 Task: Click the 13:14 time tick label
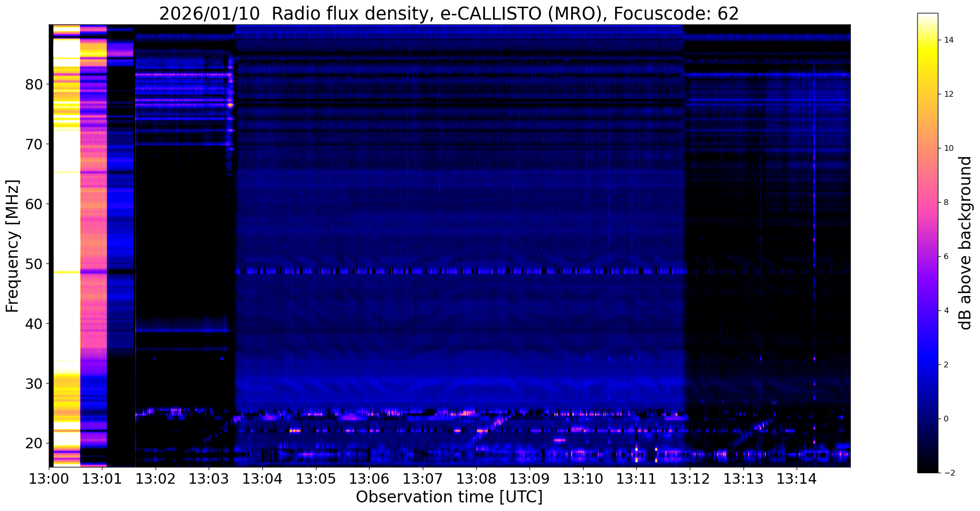(797, 478)
